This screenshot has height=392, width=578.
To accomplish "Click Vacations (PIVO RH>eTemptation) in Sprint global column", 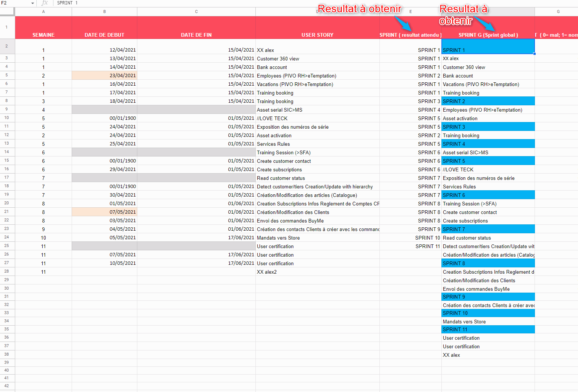I will pyautogui.click(x=488, y=84).
